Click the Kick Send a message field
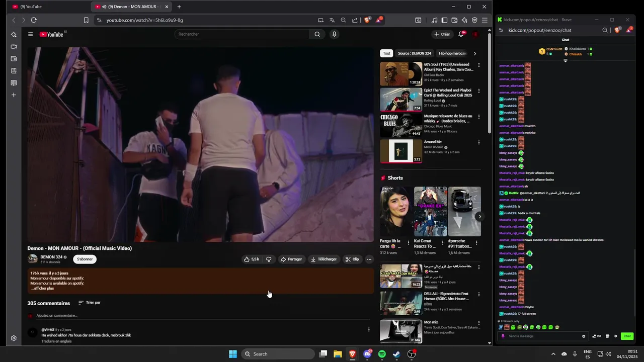The image size is (644, 362). pyautogui.click(x=543, y=336)
